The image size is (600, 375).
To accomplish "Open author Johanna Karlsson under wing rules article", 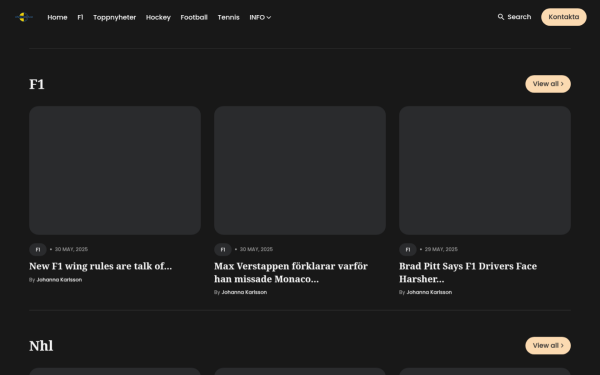I will click(59, 280).
